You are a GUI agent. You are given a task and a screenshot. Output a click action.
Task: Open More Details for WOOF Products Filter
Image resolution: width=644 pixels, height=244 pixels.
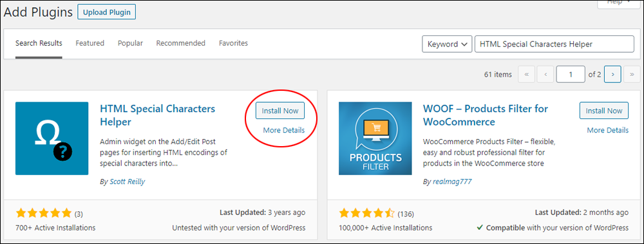(x=607, y=130)
